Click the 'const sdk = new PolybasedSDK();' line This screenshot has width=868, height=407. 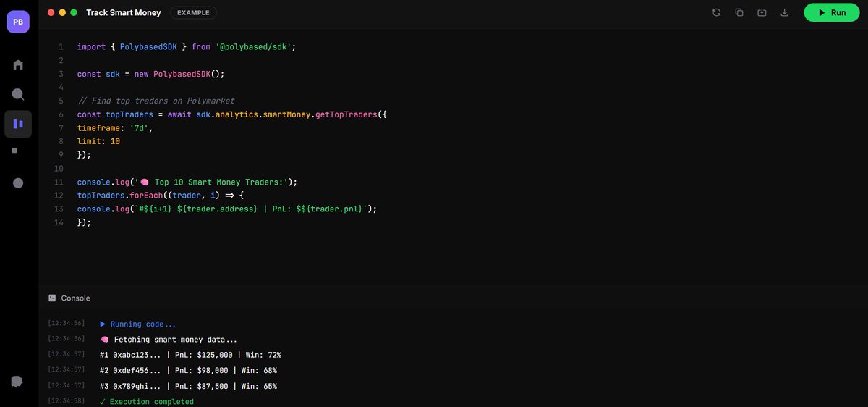tap(151, 74)
